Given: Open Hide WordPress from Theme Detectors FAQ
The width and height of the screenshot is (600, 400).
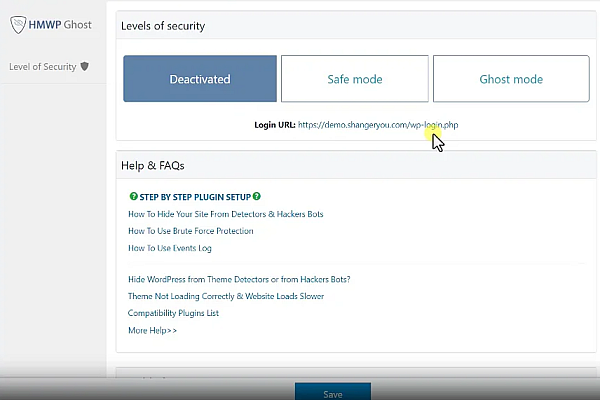Looking at the screenshot, I should click(x=239, y=279).
